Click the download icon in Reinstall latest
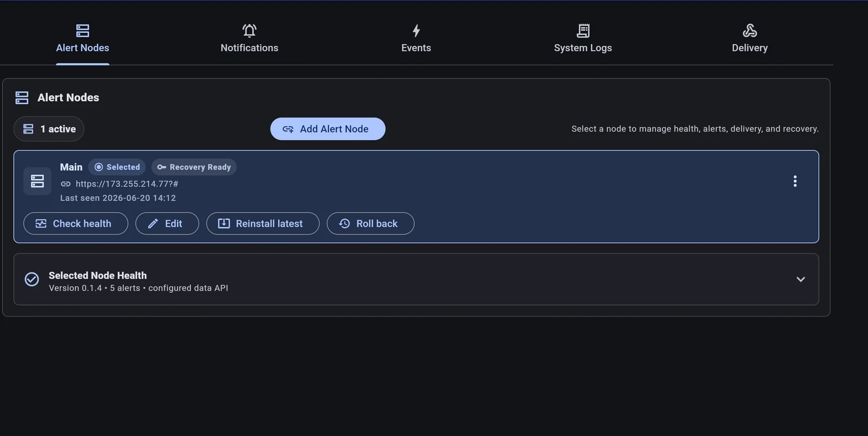The height and width of the screenshot is (436, 868). (224, 224)
